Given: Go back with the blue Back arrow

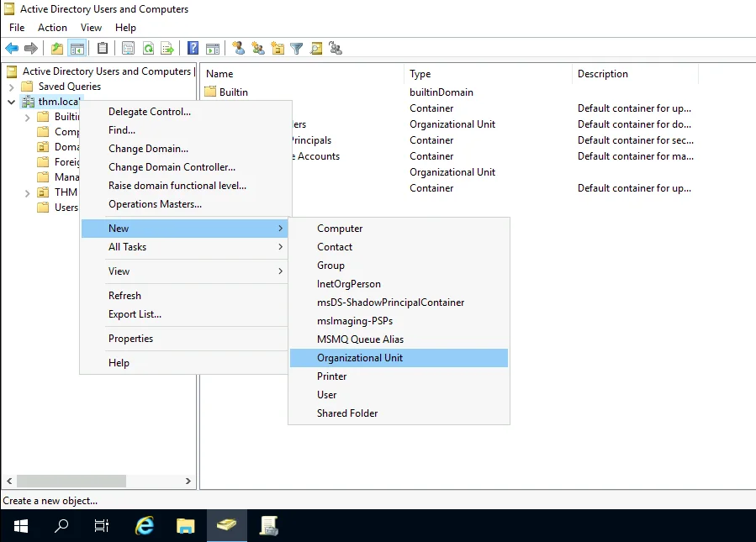Looking at the screenshot, I should point(12,48).
